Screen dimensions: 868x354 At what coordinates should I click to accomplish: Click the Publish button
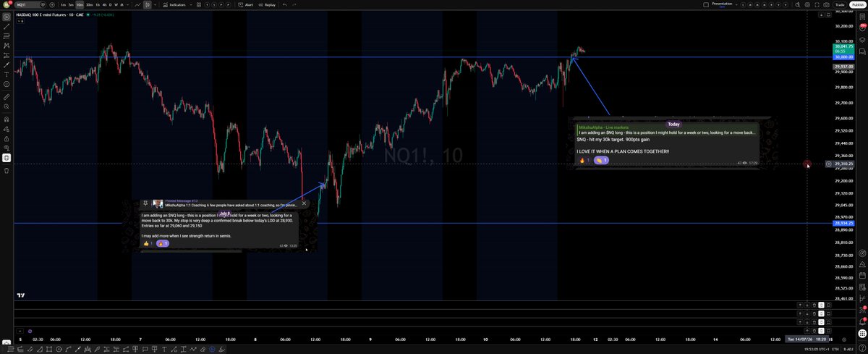click(856, 4)
